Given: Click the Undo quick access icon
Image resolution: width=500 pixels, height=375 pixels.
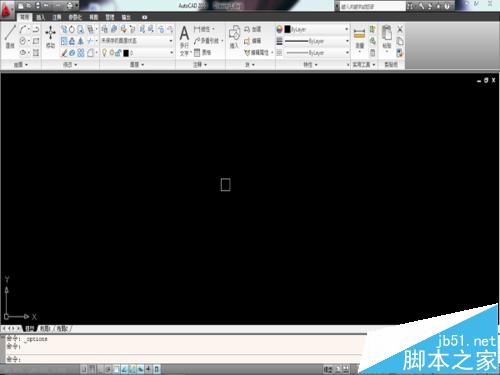Looking at the screenshot, I should pyautogui.click(x=46, y=5).
